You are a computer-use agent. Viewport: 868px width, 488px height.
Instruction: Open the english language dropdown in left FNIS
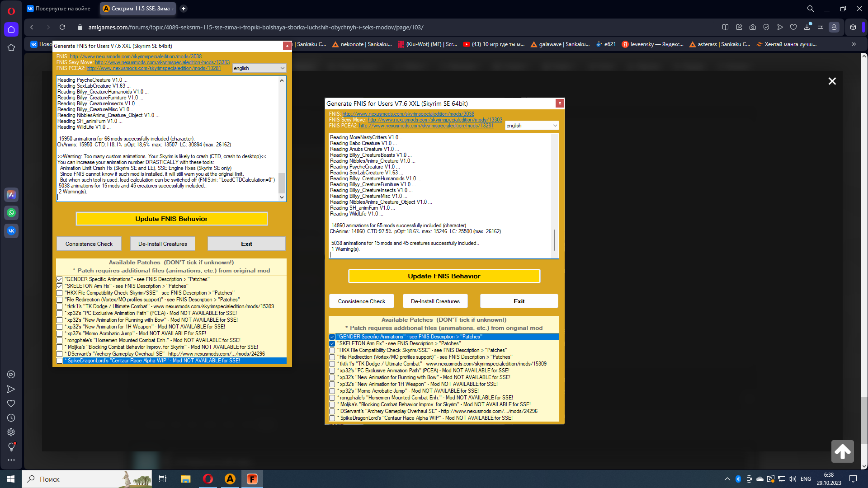coord(259,68)
